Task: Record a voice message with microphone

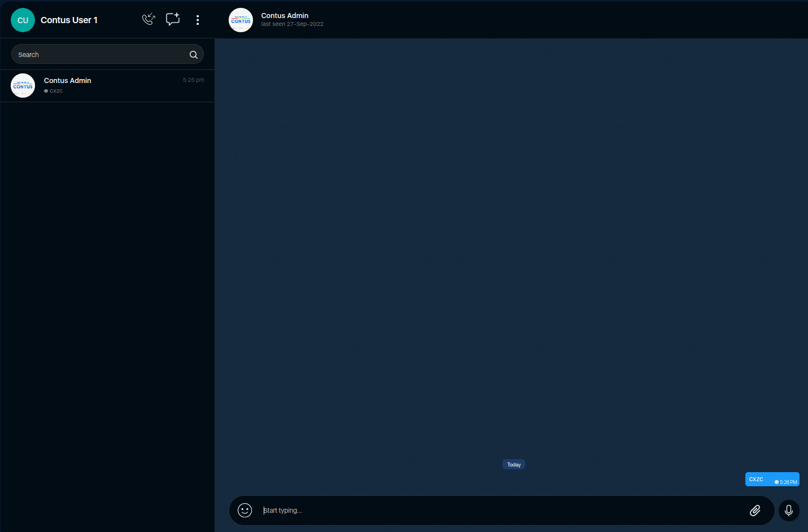Action: (x=789, y=511)
